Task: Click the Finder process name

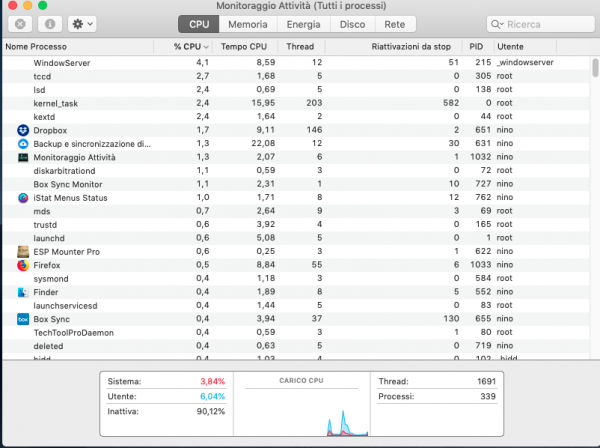Action: [x=46, y=292]
